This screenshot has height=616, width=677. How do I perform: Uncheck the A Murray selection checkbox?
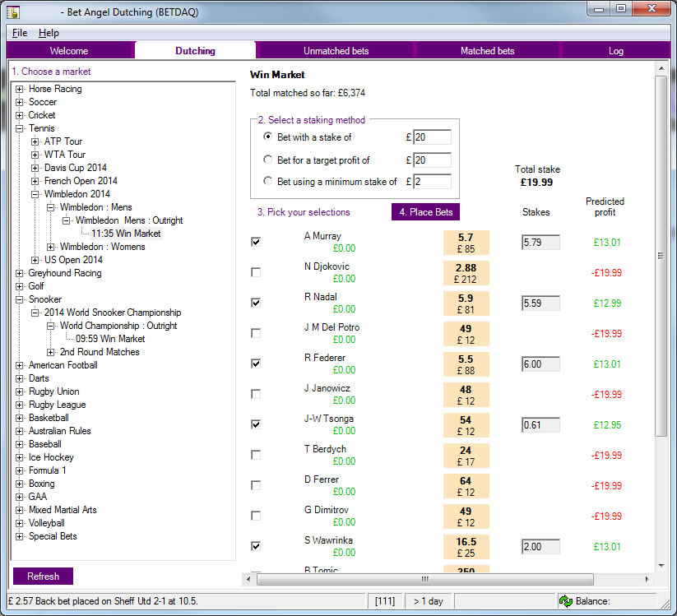click(x=256, y=242)
